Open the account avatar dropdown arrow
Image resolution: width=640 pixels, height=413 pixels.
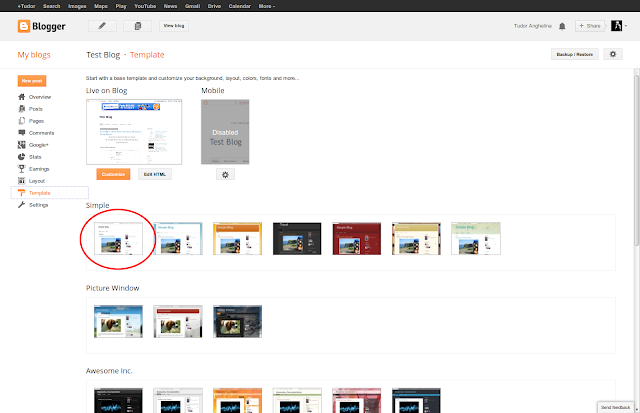[x=626, y=26]
